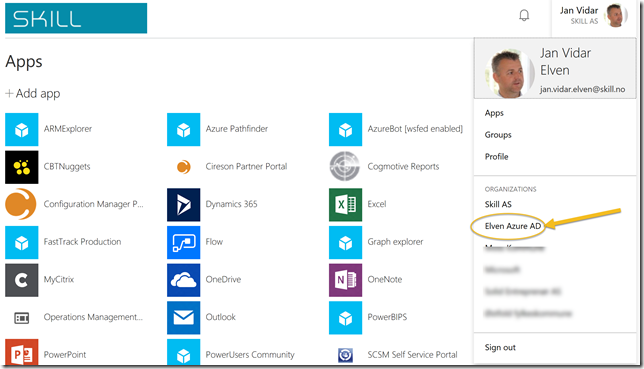This screenshot has height=369, width=644.
Task: Open the Graph explorer icon
Action: (x=345, y=242)
